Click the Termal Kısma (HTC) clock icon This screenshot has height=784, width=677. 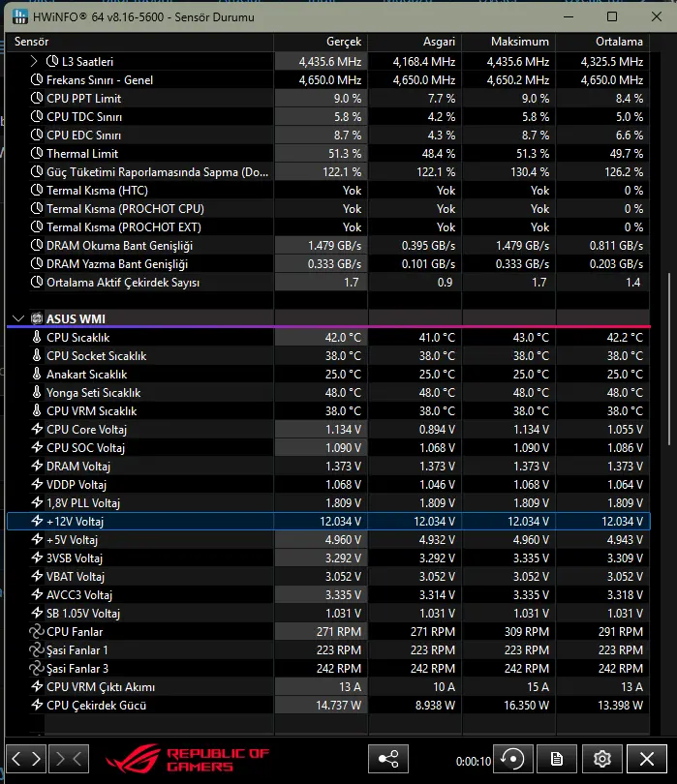(37, 190)
